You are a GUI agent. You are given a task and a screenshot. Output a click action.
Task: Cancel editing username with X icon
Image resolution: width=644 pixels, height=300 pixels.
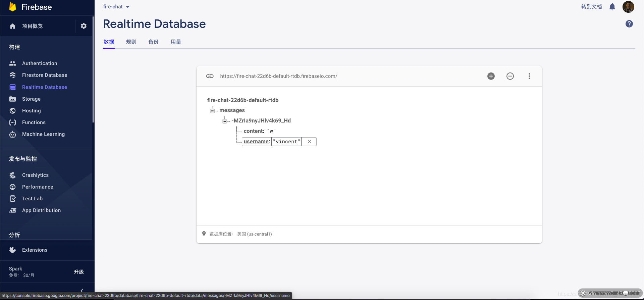tap(310, 142)
